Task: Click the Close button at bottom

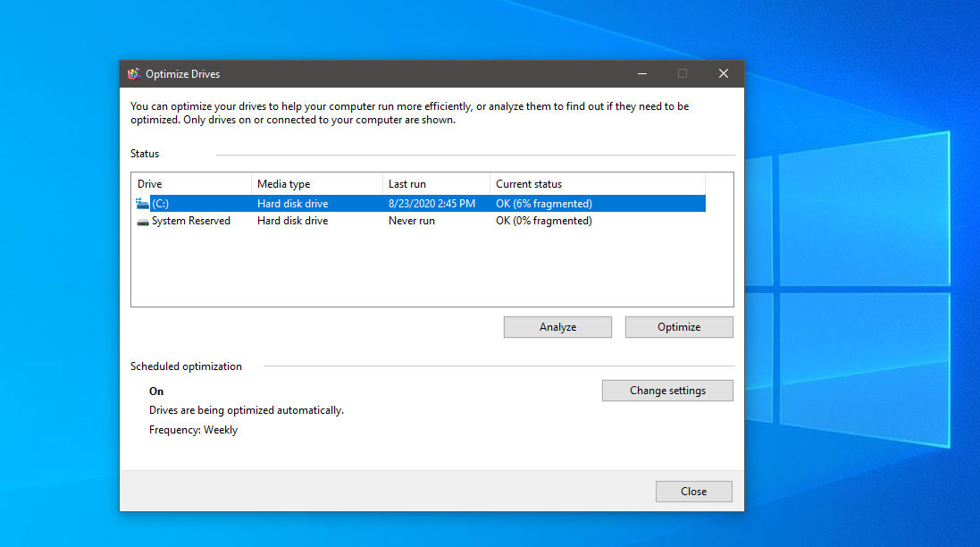Action: pos(694,492)
